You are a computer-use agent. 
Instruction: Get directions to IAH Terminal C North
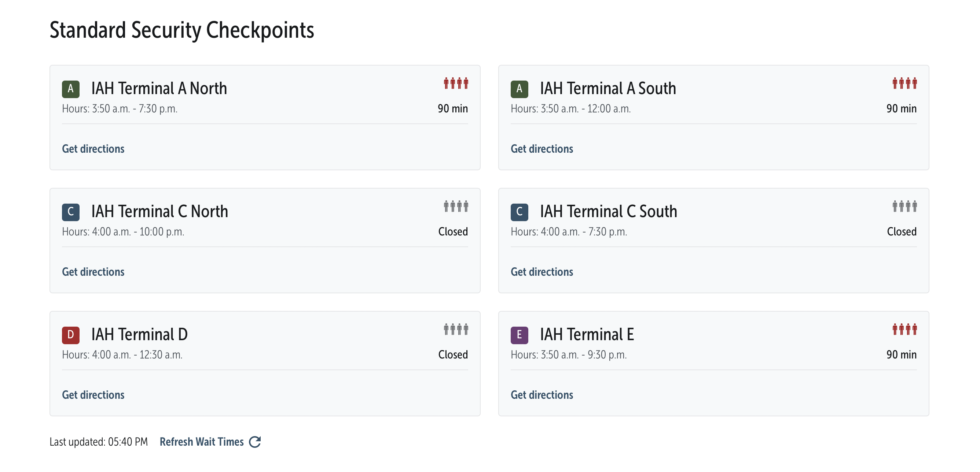tap(93, 272)
